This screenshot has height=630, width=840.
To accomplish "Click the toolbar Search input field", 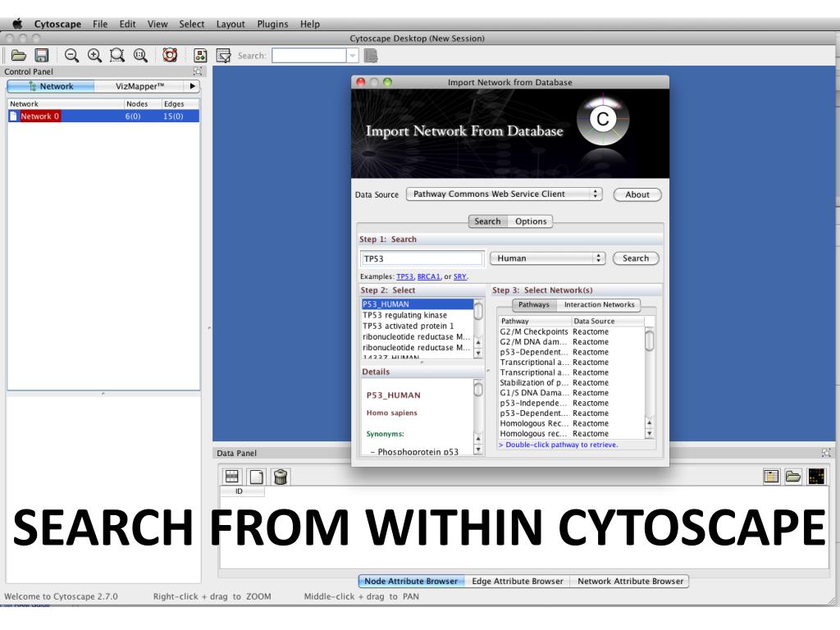I will [309, 56].
